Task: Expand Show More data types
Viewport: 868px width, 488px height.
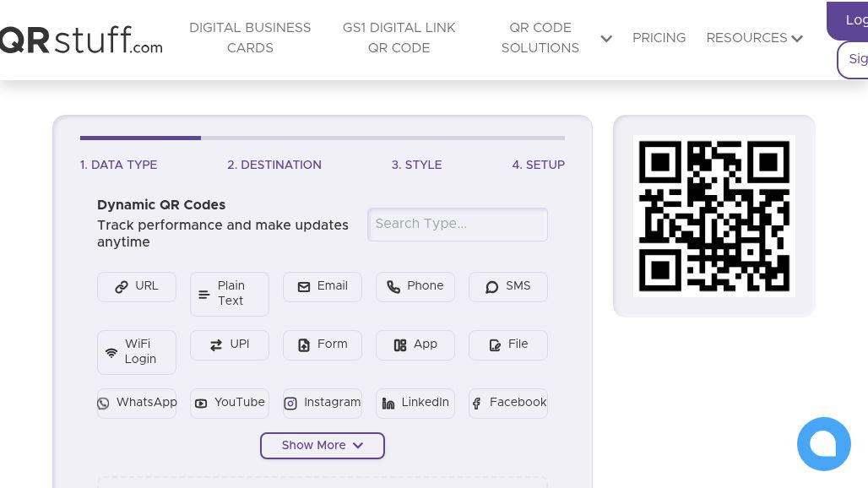Action: pos(323,446)
